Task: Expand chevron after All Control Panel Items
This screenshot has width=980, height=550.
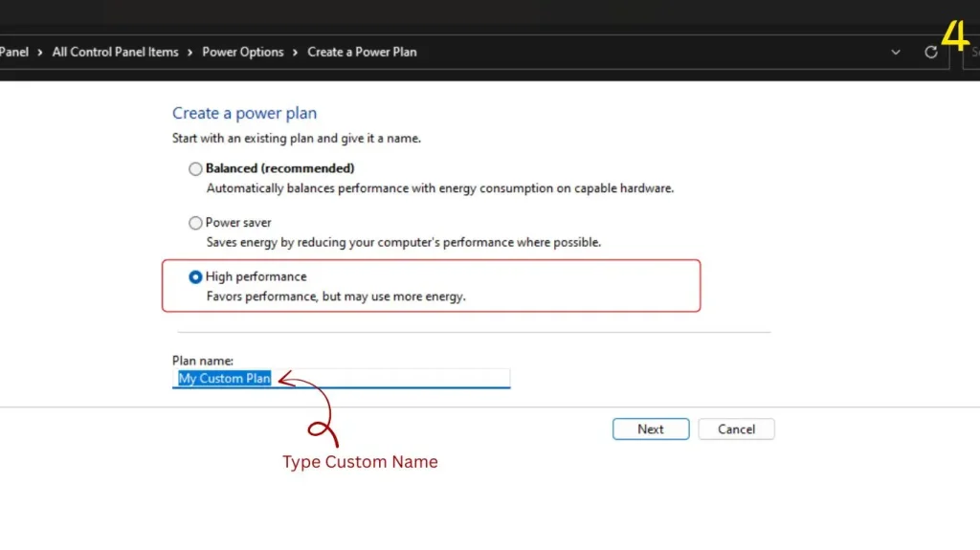Action: point(190,53)
